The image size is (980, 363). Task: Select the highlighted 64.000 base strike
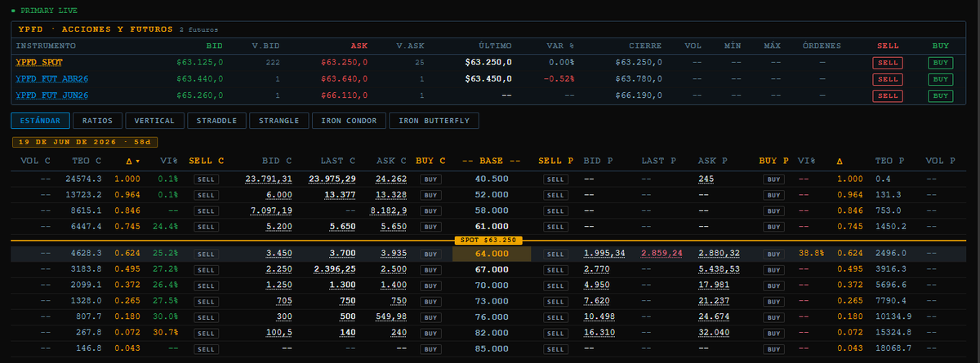[x=491, y=255]
